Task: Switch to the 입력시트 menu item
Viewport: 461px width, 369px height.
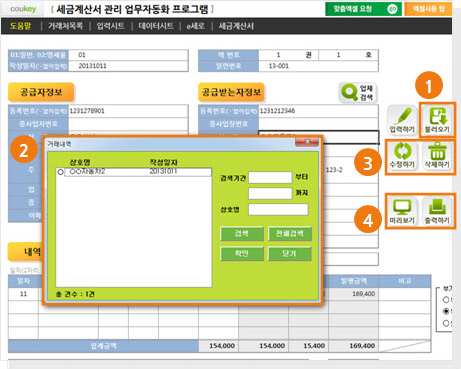Action: click(111, 26)
